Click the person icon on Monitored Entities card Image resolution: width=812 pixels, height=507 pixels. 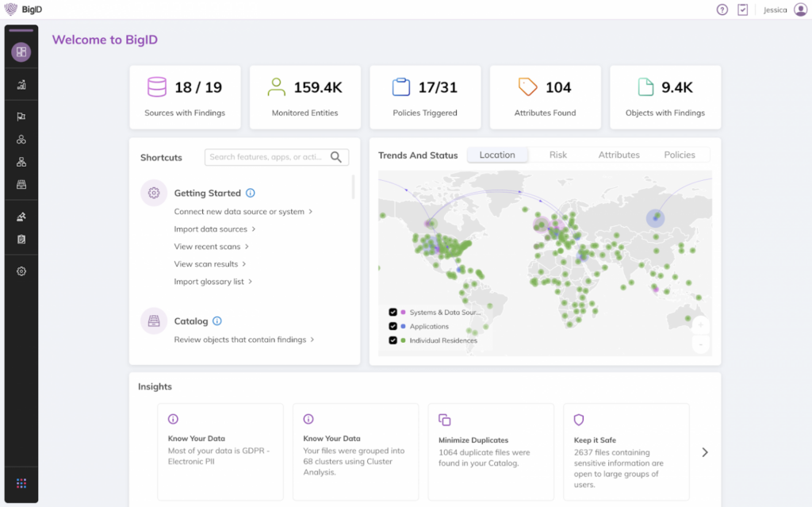pos(277,87)
